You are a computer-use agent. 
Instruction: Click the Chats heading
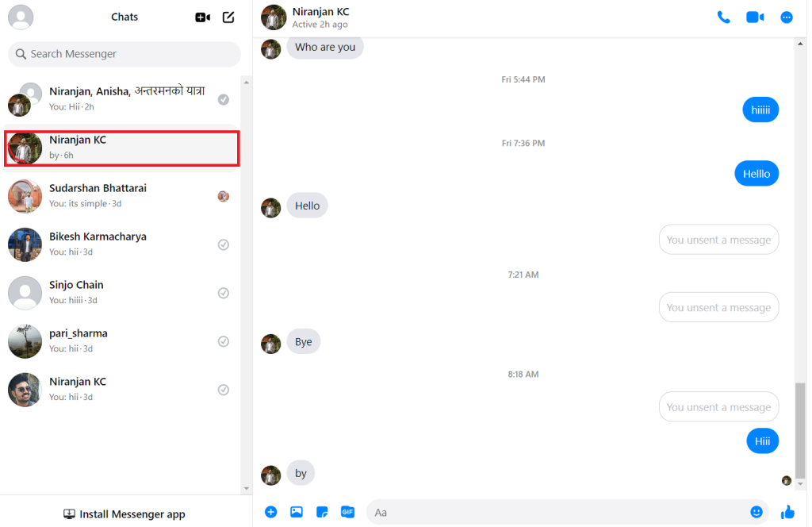(124, 17)
